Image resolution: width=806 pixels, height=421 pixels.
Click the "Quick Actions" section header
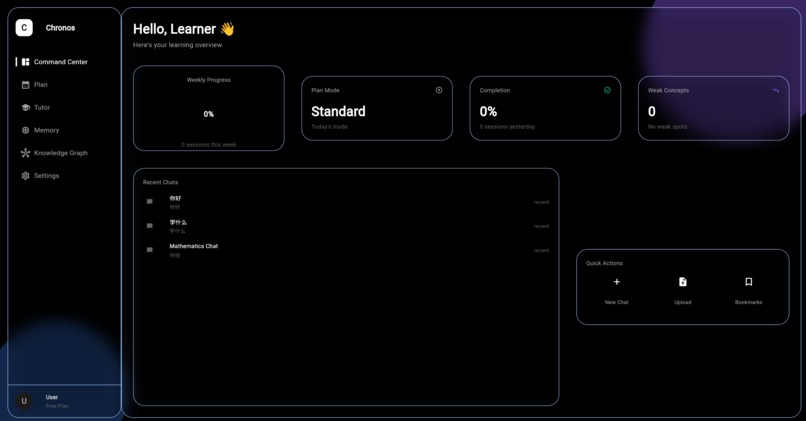coord(604,263)
